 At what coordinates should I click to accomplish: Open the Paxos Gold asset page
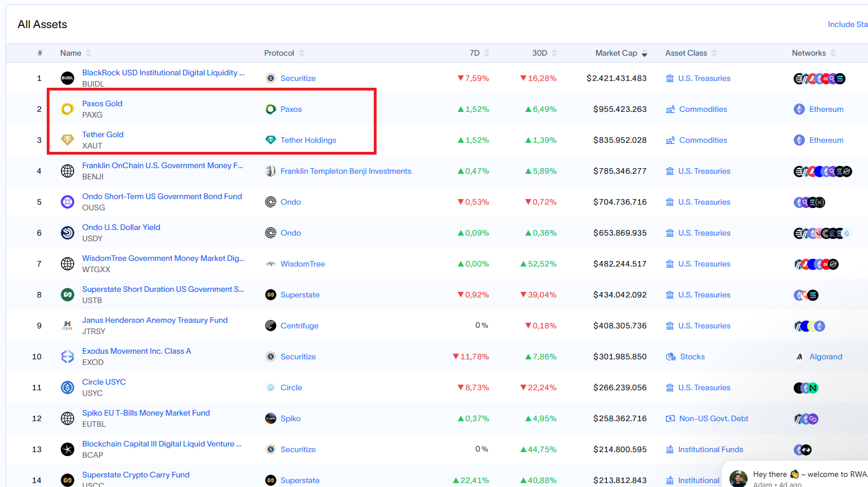[x=102, y=103]
